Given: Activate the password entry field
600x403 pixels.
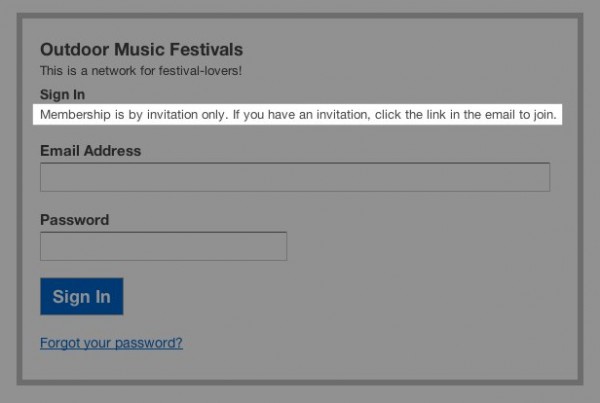Looking at the screenshot, I should click(x=163, y=246).
